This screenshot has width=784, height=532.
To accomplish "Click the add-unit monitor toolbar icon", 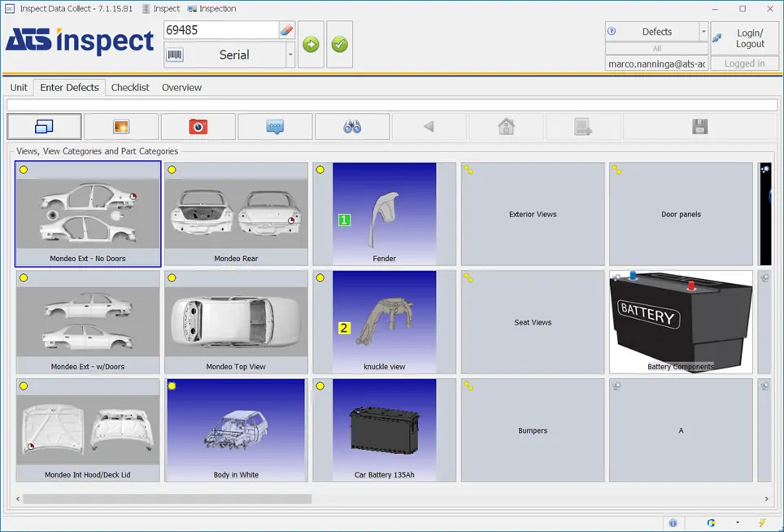I will click(583, 127).
